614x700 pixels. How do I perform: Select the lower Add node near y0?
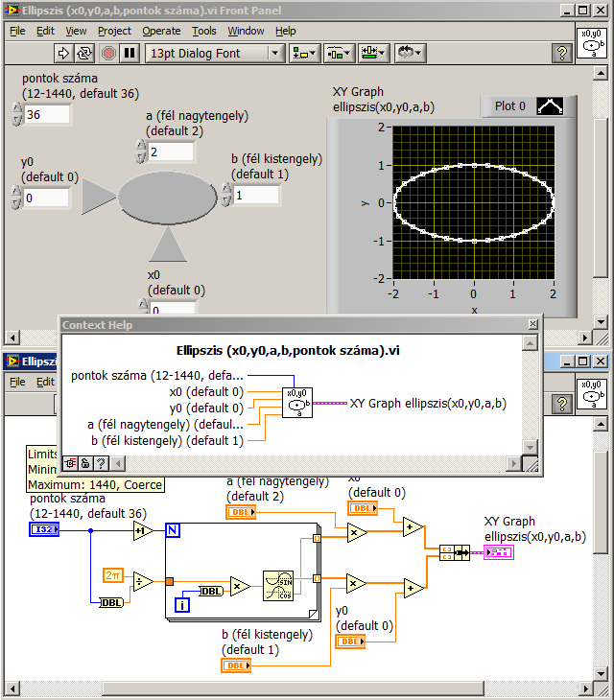pyautogui.click(x=413, y=588)
